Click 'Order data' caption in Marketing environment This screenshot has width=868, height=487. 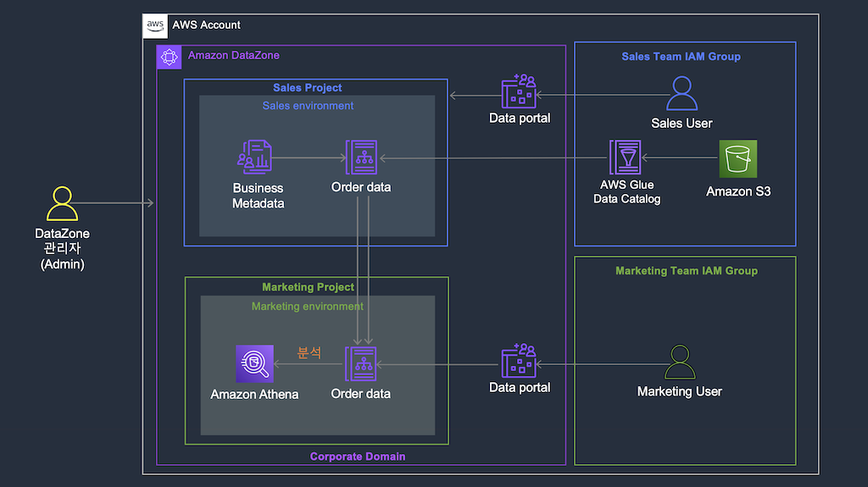(x=360, y=394)
